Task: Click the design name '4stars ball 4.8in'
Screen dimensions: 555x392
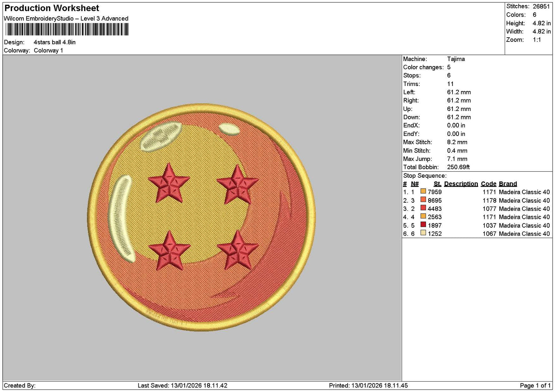Action: 55,42
